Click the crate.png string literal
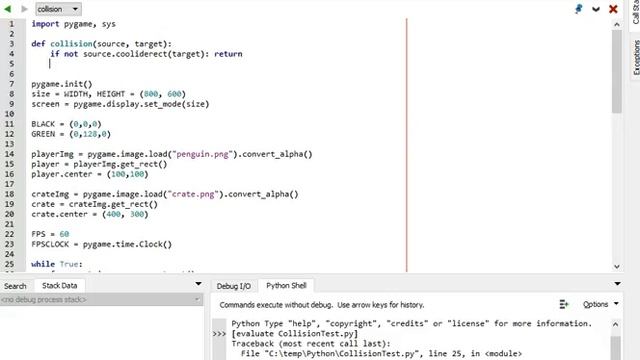Screen dimensions: 640x360 tap(193, 194)
